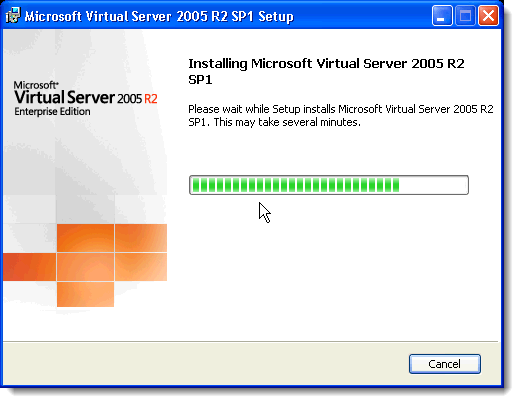
Task: Click 'This may take several minutes' sentence
Action: click(x=287, y=122)
